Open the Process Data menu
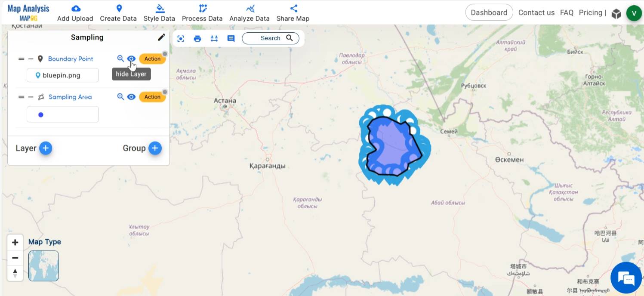The width and height of the screenshot is (644, 296). pyautogui.click(x=202, y=13)
